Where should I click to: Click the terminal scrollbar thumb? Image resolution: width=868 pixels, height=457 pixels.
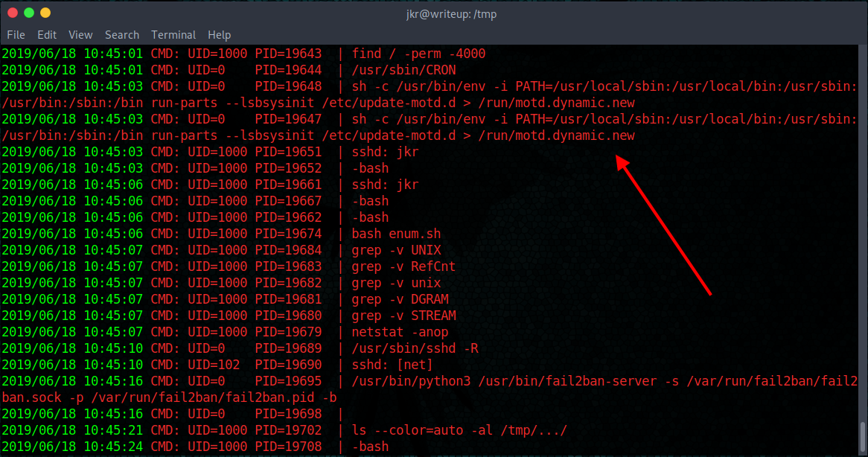pyautogui.click(x=863, y=438)
